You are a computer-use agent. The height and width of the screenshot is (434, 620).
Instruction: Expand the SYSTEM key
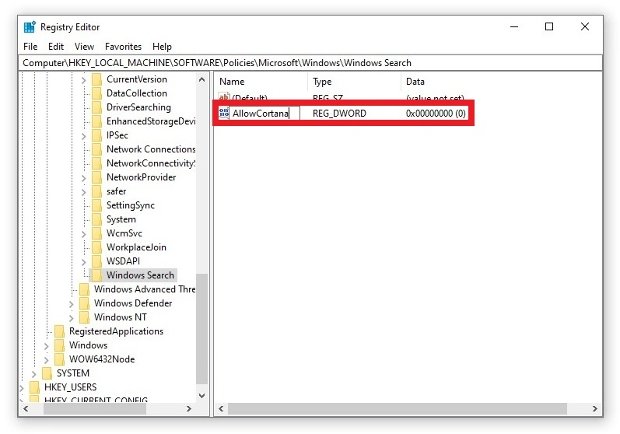tap(34, 374)
